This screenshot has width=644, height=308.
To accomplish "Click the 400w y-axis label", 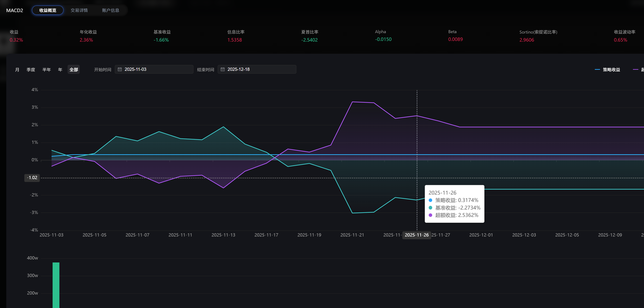I will pyautogui.click(x=32, y=258).
